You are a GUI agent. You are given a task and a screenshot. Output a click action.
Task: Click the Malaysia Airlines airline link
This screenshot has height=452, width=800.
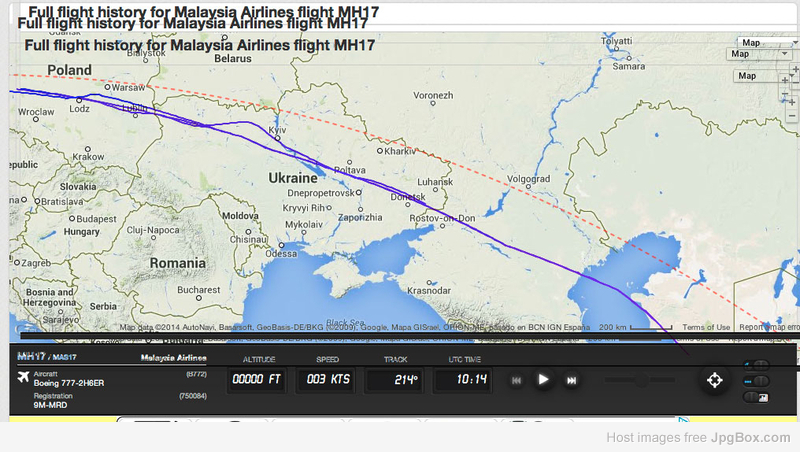pos(173,357)
